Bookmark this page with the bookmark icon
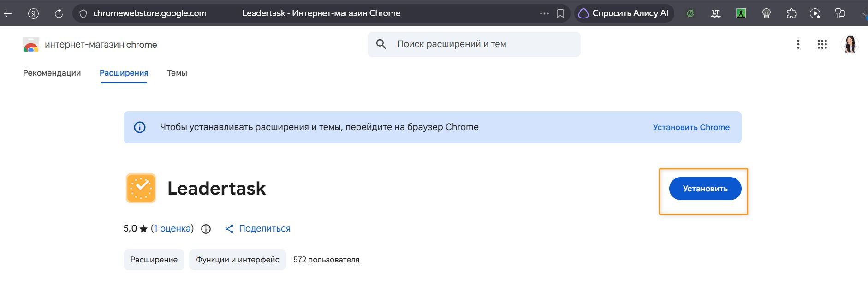This screenshot has width=868, height=291. click(560, 13)
